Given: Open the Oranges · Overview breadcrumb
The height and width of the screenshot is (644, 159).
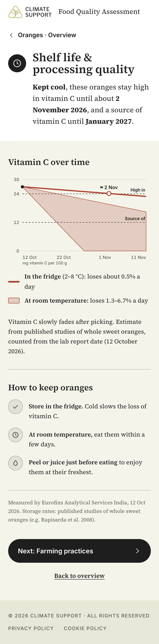Looking at the screenshot, I should click(47, 35).
